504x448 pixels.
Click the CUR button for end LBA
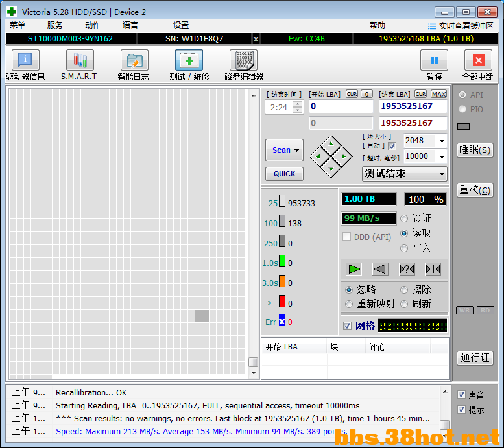point(420,94)
